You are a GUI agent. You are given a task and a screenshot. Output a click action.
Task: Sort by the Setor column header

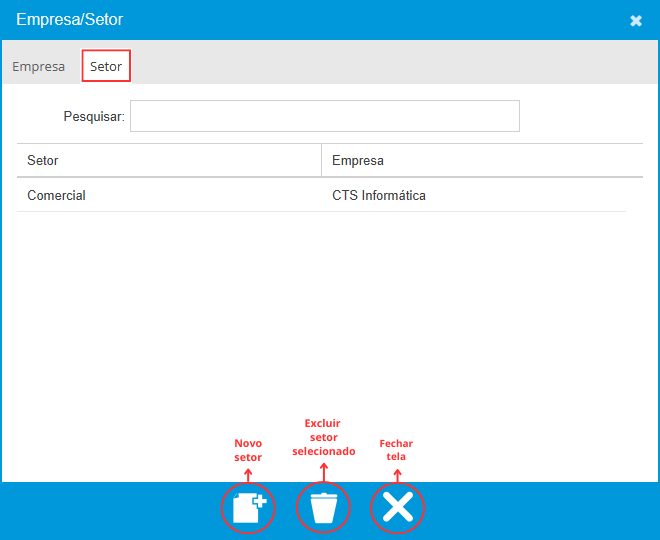point(43,161)
